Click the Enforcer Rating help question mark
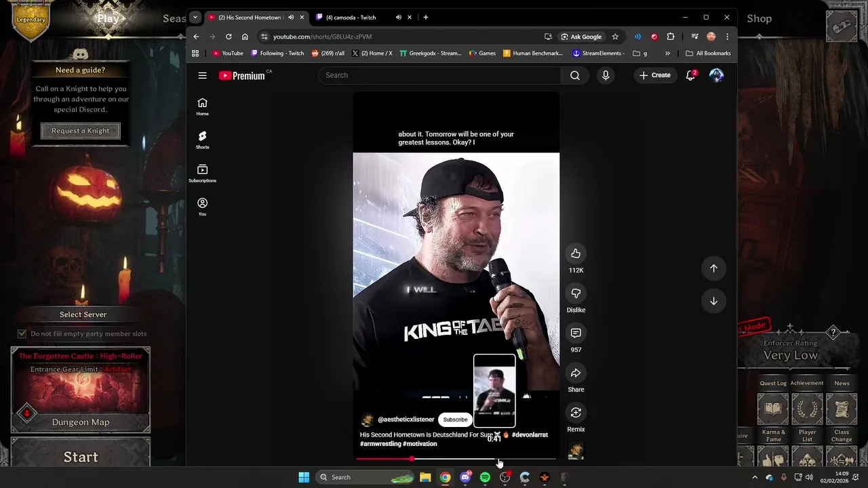 (833, 332)
